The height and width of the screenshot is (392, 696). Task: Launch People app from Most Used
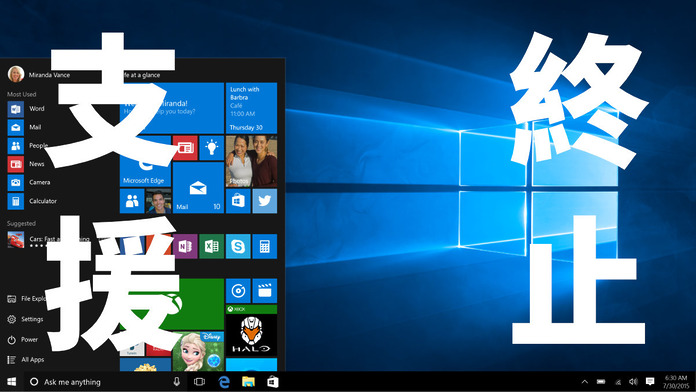click(28, 146)
